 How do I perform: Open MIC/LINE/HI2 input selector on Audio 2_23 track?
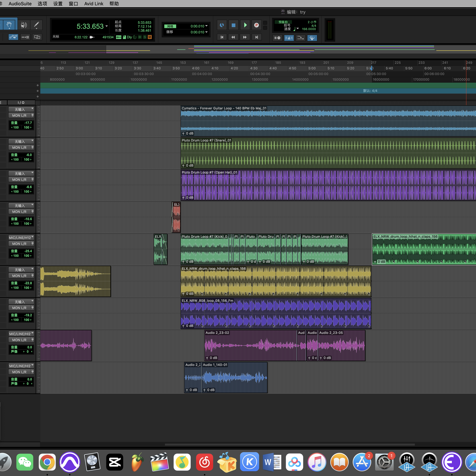(x=21, y=334)
